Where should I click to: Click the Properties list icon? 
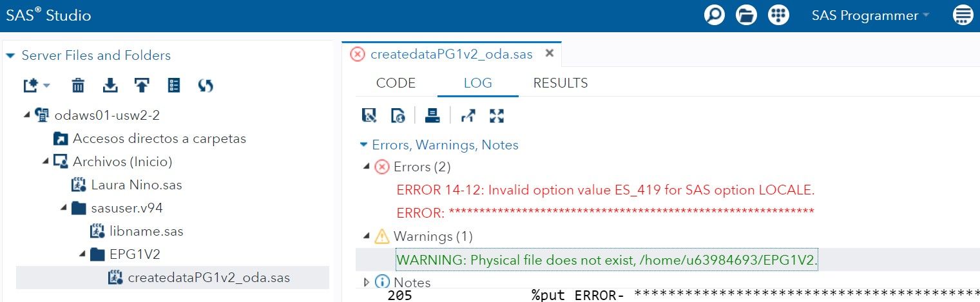[174, 85]
